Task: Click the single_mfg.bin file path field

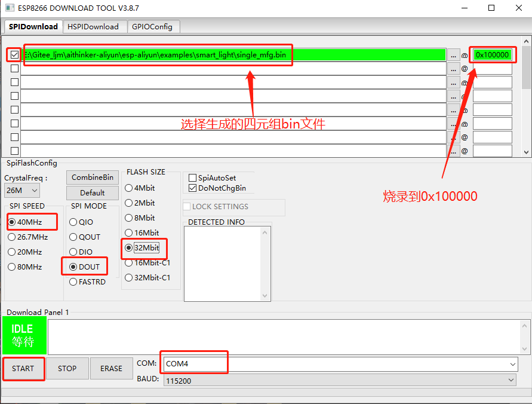Action: pyautogui.click(x=233, y=54)
